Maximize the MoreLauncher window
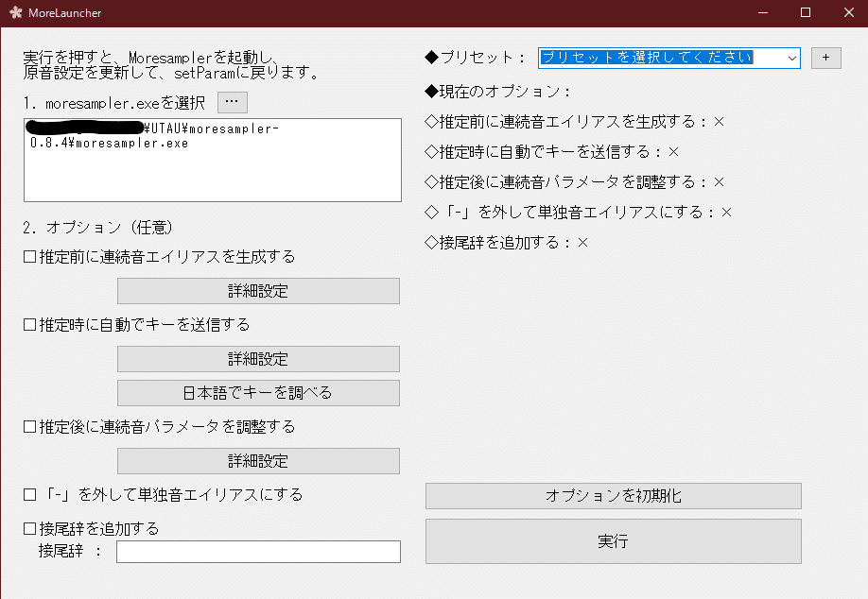The width and height of the screenshot is (868, 599). [806, 12]
